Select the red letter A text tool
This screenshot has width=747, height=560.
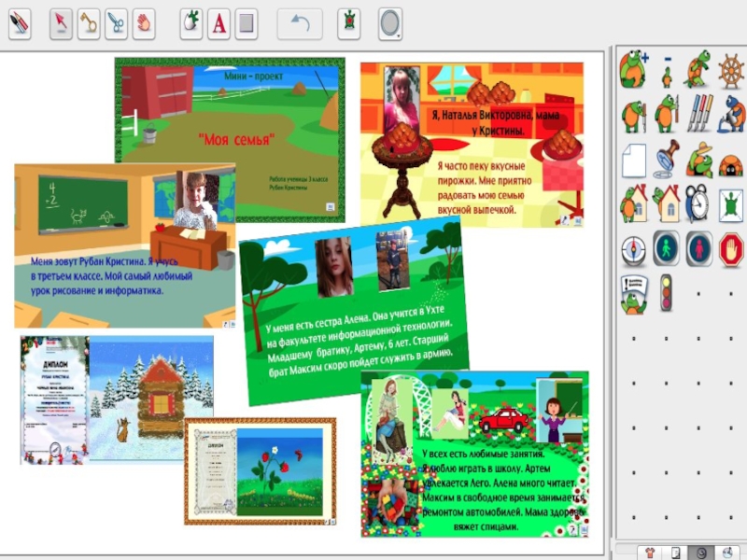tap(218, 23)
